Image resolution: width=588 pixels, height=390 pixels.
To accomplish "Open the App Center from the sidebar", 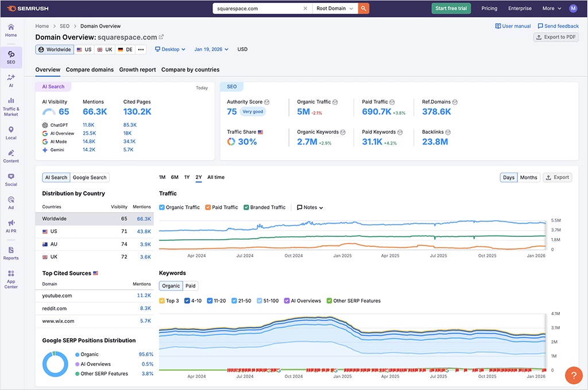I will point(11,279).
